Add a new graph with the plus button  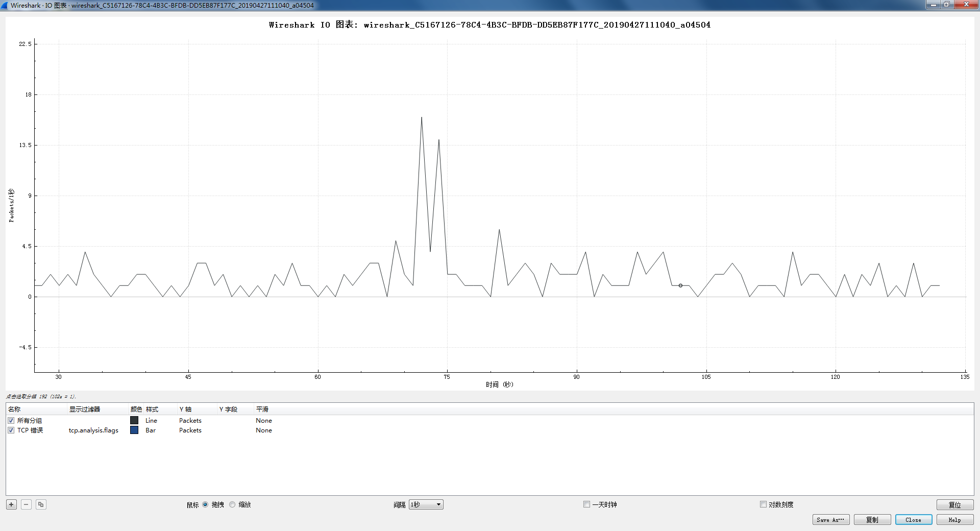(x=11, y=504)
